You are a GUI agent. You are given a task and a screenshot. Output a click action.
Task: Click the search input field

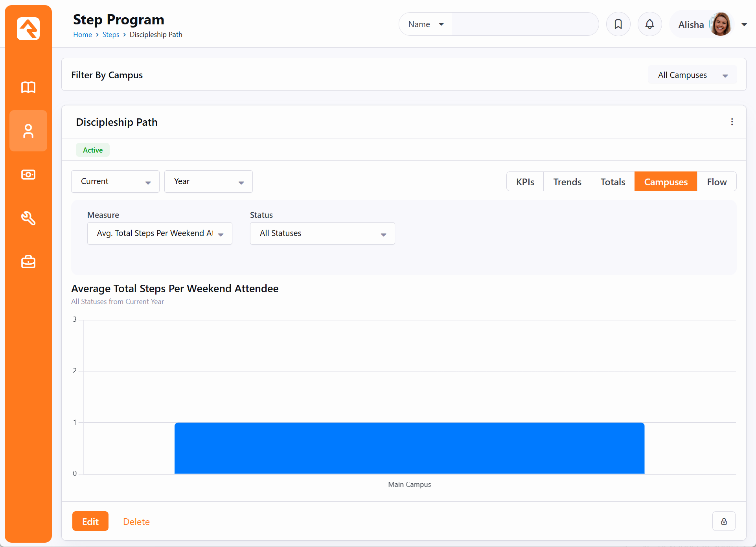tap(525, 24)
